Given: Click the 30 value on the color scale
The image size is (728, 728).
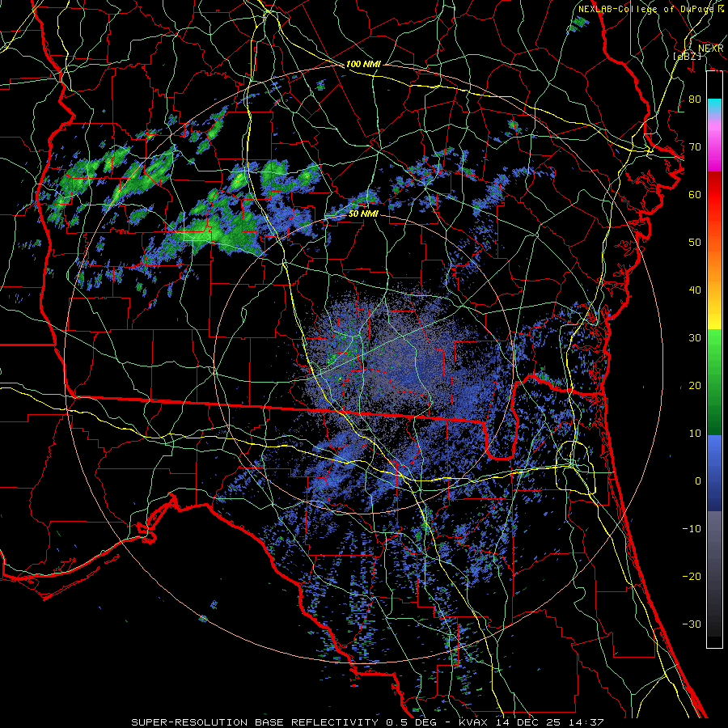Looking at the screenshot, I should (x=695, y=338).
